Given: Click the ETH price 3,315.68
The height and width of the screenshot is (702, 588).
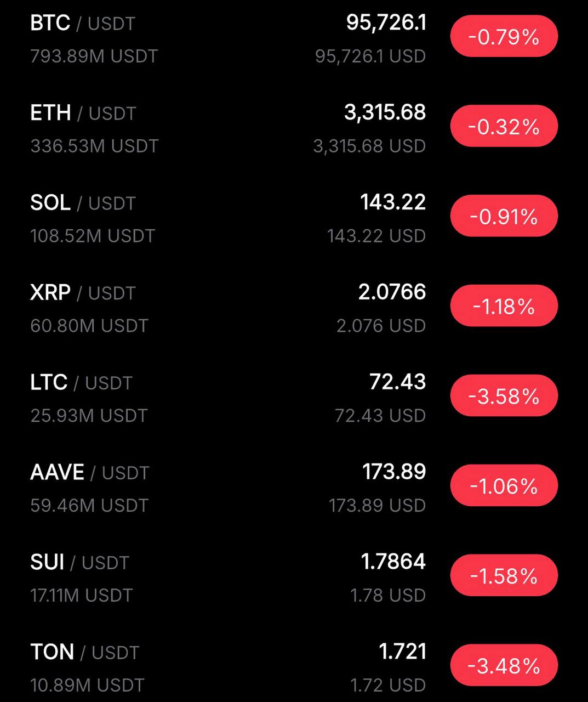Looking at the screenshot, I should (x=385, y=112).
